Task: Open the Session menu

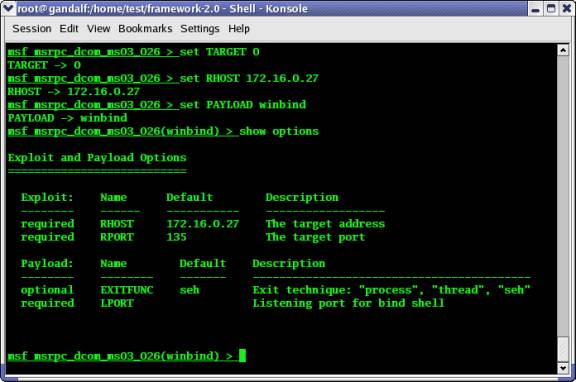Action: click(32, 29)
